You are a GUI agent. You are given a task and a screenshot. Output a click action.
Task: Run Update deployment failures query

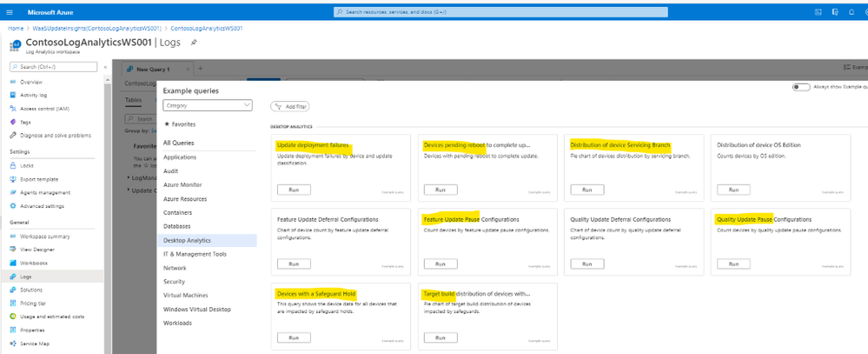(x=294, y=190)
